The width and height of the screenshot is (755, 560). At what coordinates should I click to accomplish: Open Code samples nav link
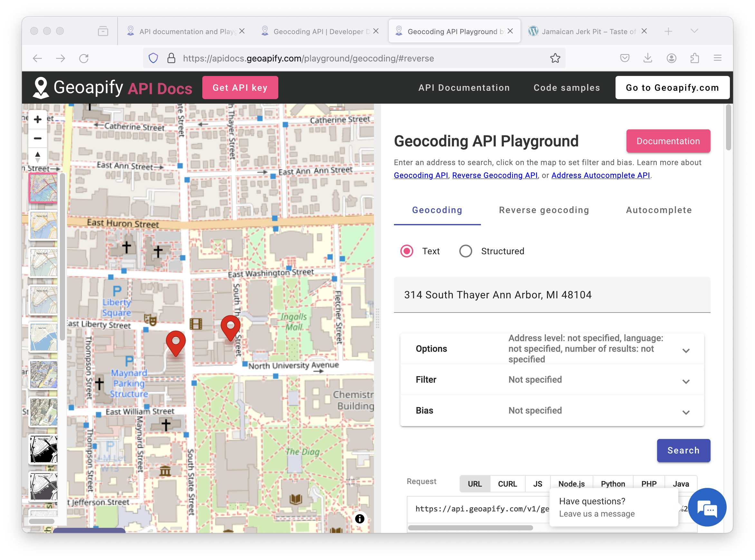[567, 88]
